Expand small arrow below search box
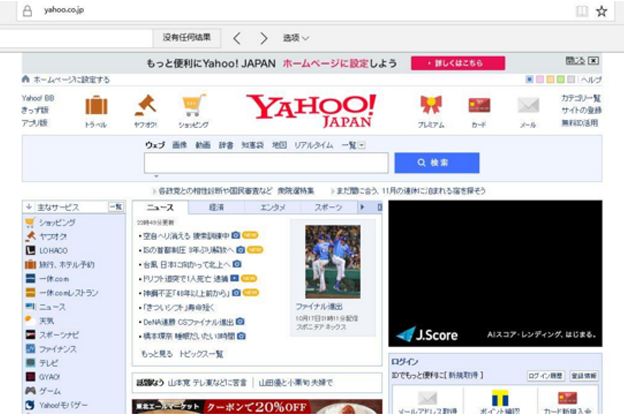This screenshot has width=624, height=416. pos(156,176)
